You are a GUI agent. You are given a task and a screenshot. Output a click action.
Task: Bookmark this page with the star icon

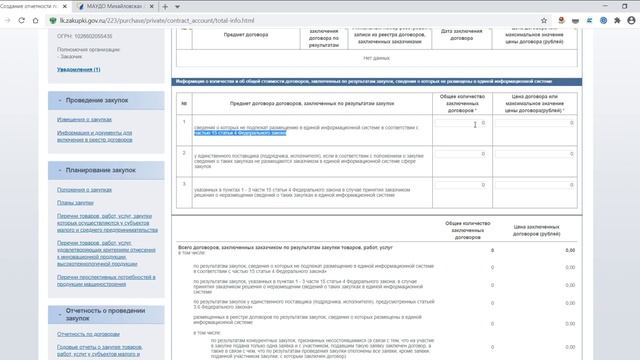coord(544,20)
